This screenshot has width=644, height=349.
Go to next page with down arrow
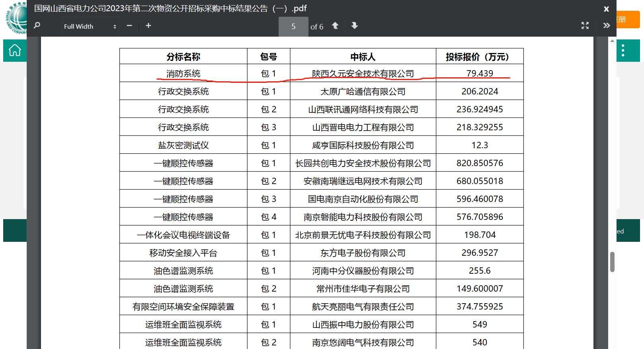click(354, 26)
